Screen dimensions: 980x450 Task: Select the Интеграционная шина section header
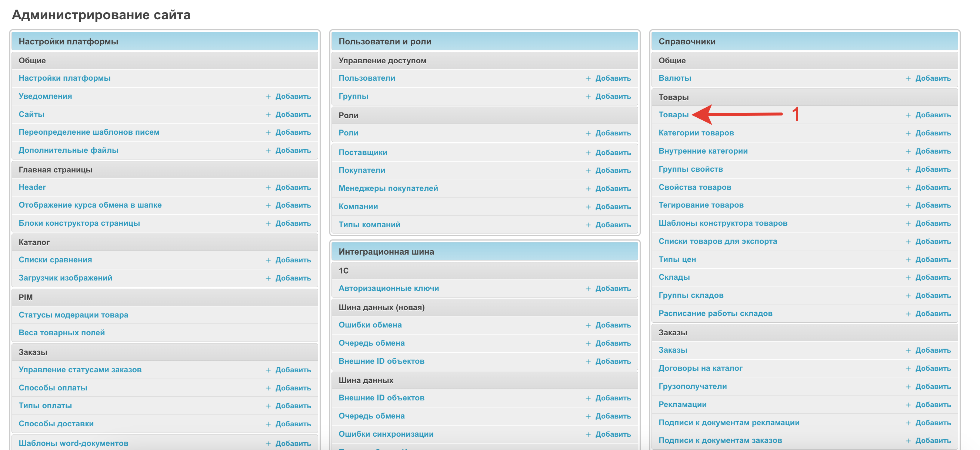tap(386, 252)
